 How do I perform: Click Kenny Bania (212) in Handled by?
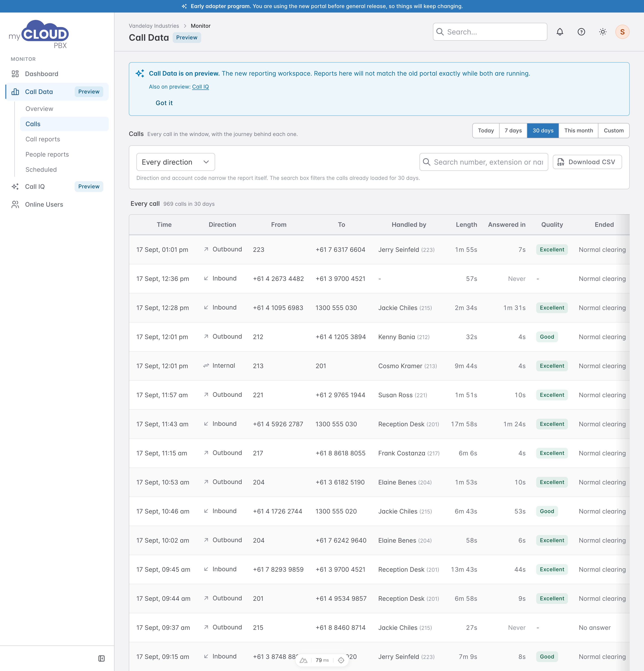click(x=404, y=337)
